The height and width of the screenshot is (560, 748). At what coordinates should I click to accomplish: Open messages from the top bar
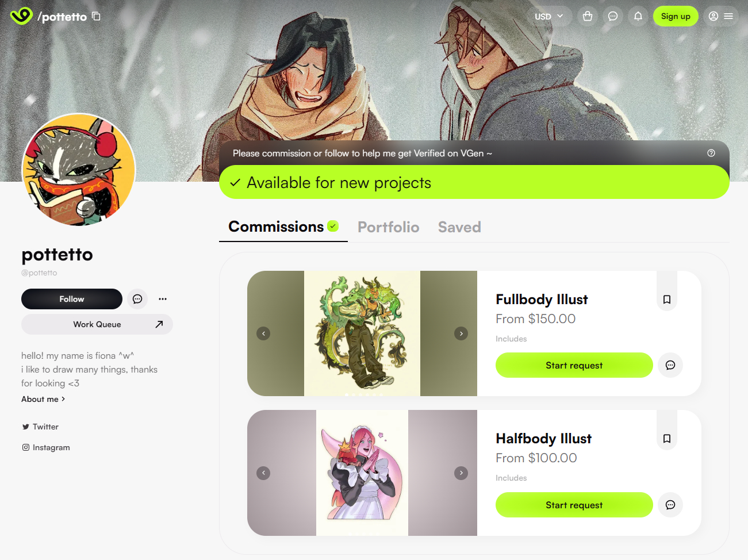point(613,16)
